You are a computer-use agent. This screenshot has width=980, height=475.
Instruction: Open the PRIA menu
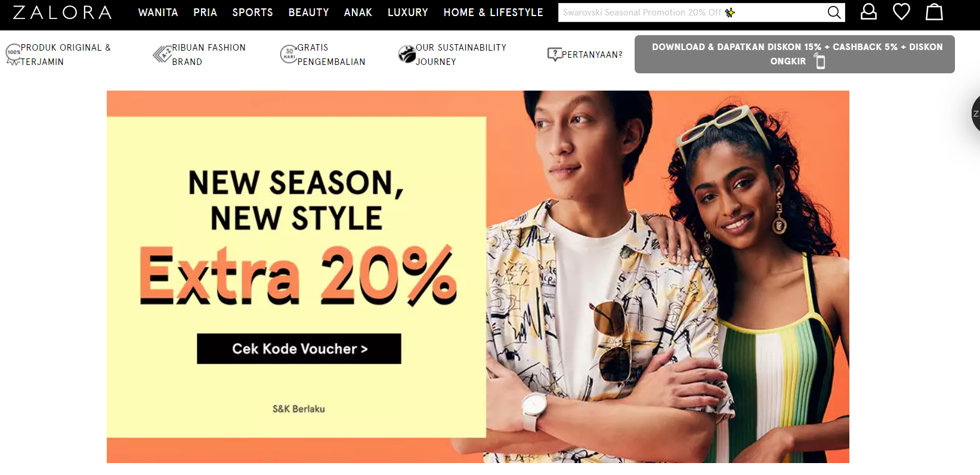coord(205,13)
